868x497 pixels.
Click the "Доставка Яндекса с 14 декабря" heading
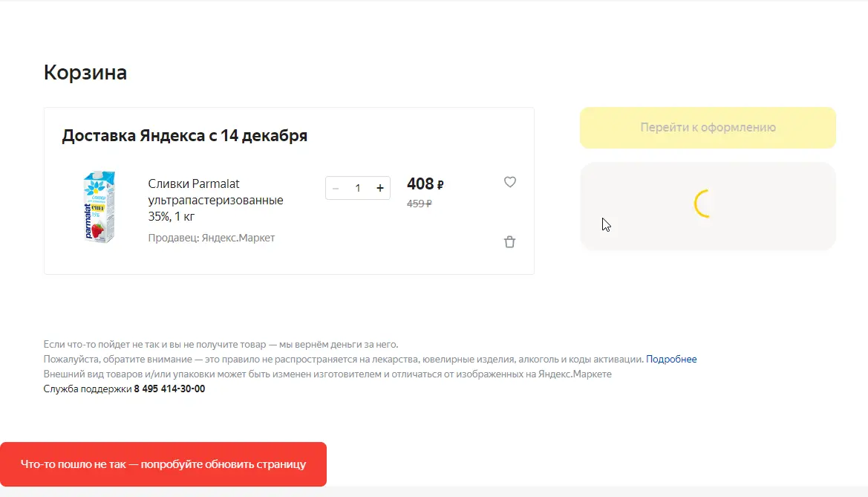tap(184, 136)
